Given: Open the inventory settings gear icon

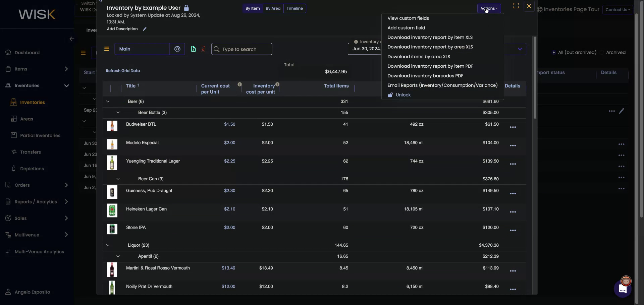Looking at the screenshot, I should 177,49.
